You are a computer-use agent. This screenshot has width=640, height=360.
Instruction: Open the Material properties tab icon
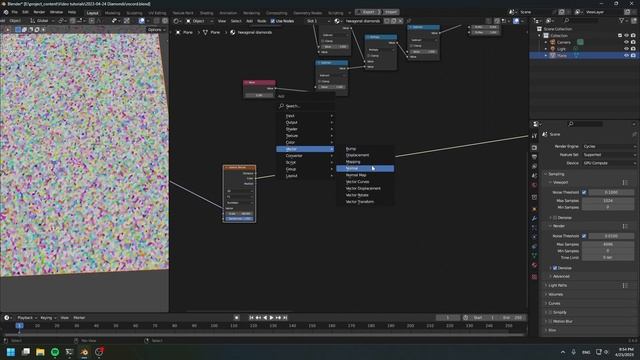click(x=534, y=265)
